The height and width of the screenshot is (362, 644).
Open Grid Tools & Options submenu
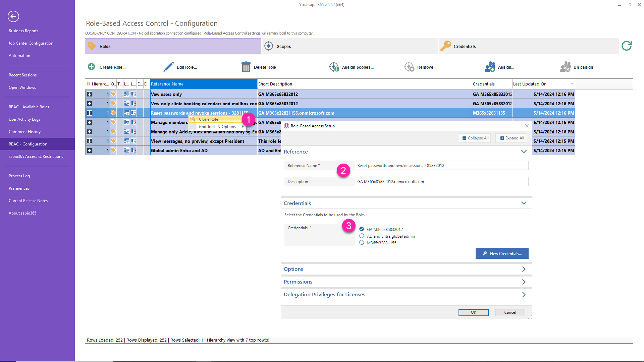tap(217, 126)
